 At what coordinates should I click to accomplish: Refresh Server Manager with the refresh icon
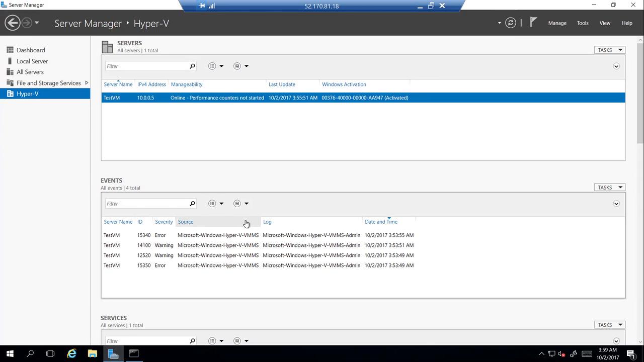tap(511, 23)
